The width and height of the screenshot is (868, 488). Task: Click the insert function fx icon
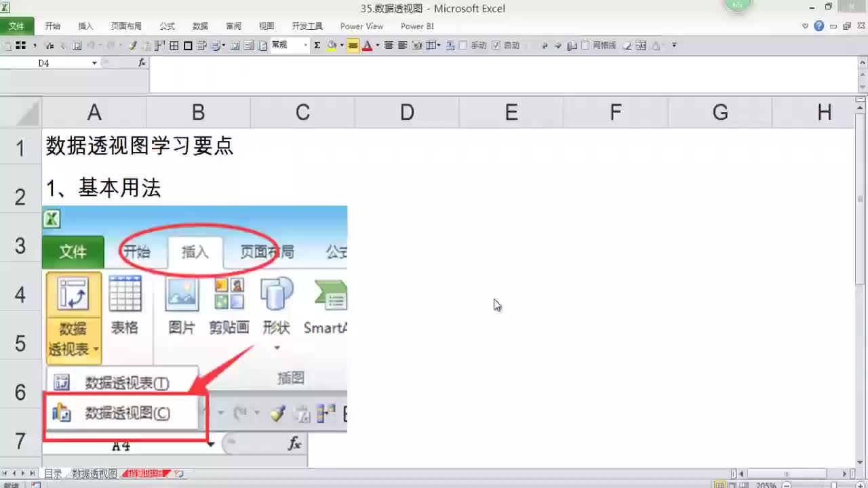142,62
